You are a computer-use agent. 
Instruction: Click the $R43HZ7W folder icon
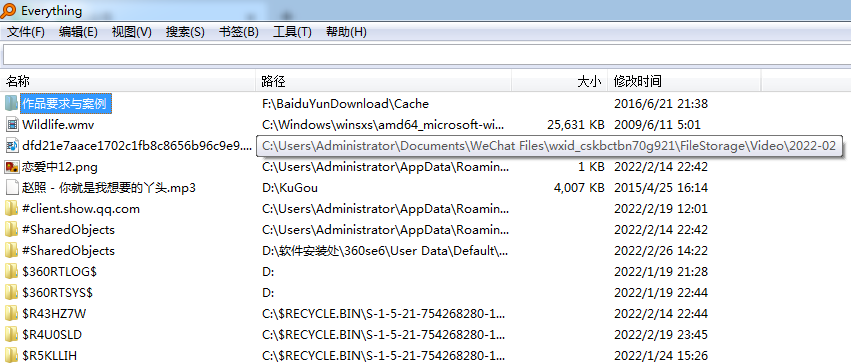tap(12, 314)
